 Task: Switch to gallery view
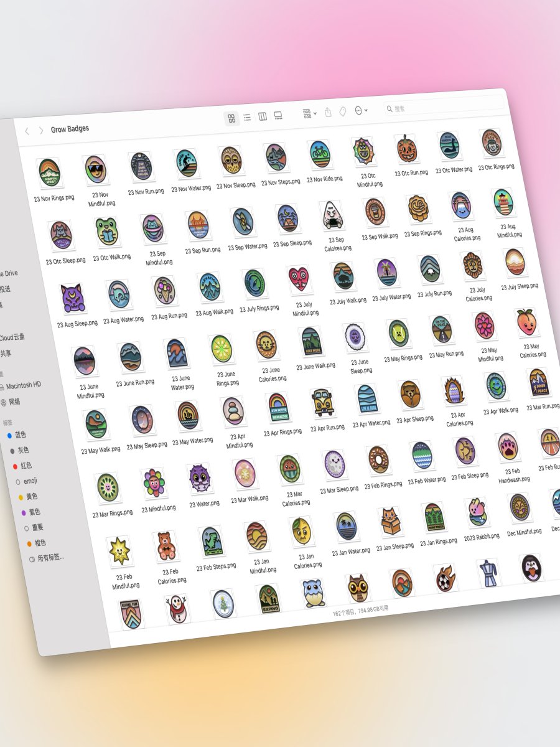coord(278,116)
